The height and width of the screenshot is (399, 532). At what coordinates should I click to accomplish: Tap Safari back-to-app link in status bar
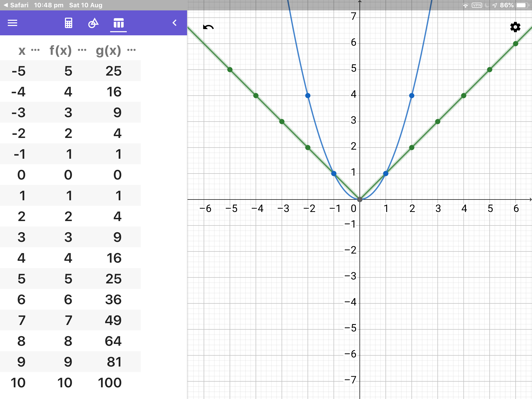tap(16, 5)
